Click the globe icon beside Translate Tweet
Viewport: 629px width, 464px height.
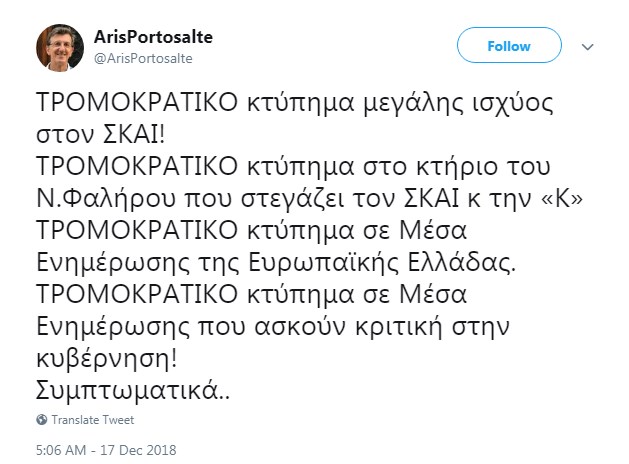(41, 420)
